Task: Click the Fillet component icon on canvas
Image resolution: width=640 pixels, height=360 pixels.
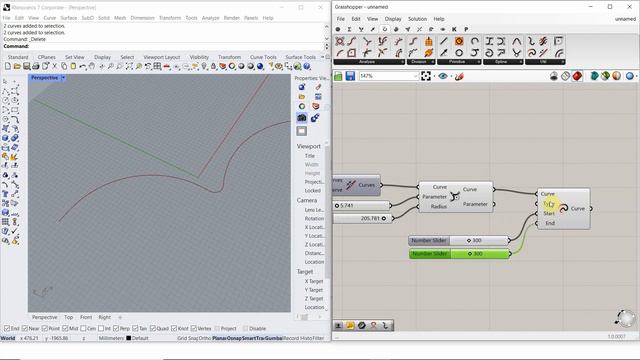Action: (x=455, y=197)
